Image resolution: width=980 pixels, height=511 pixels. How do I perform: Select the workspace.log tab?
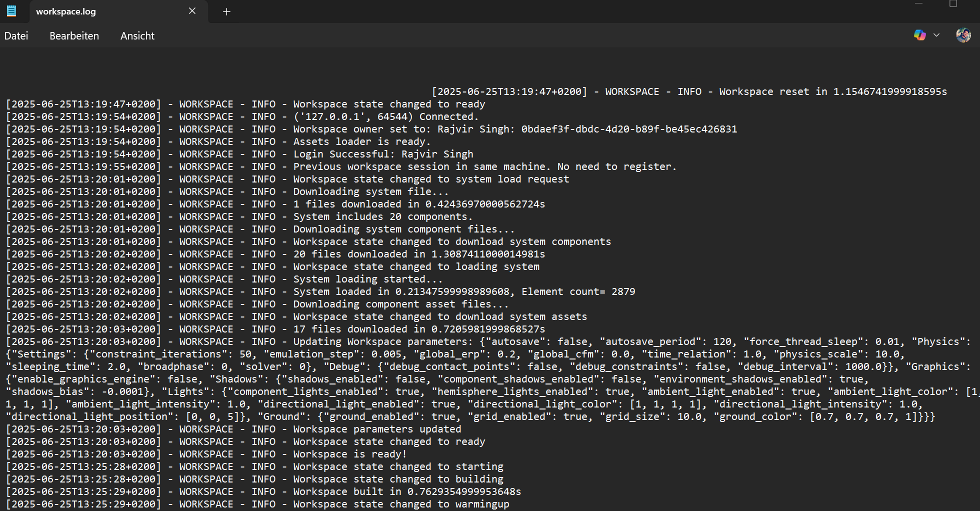[x=100, y=11]
